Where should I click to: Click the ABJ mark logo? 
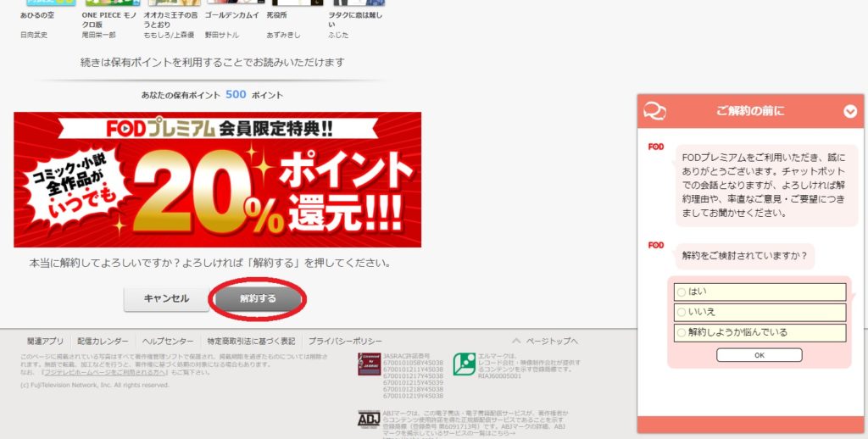(x=369, y=419)
